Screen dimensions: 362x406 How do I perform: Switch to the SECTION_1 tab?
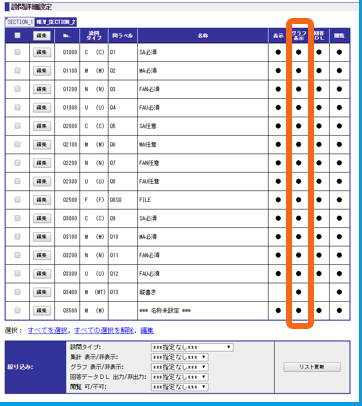pyautogui.click(x=19, y=22)
